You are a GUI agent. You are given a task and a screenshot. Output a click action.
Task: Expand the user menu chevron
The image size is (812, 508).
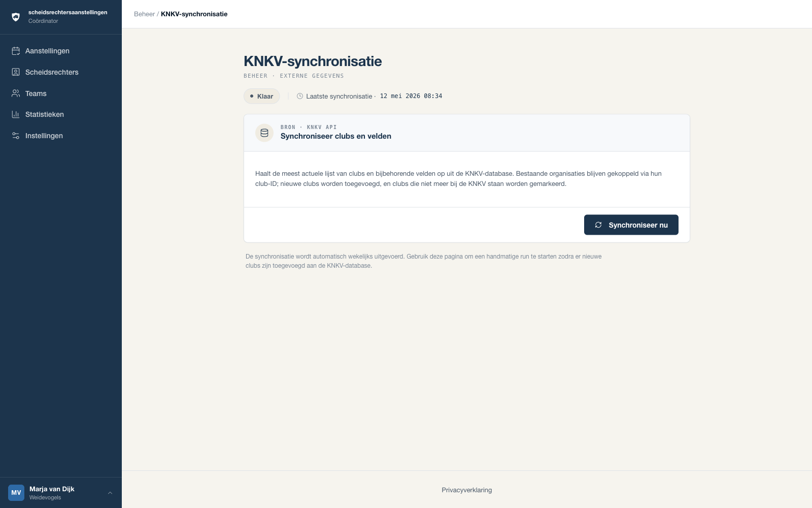(x=110, y=493)
